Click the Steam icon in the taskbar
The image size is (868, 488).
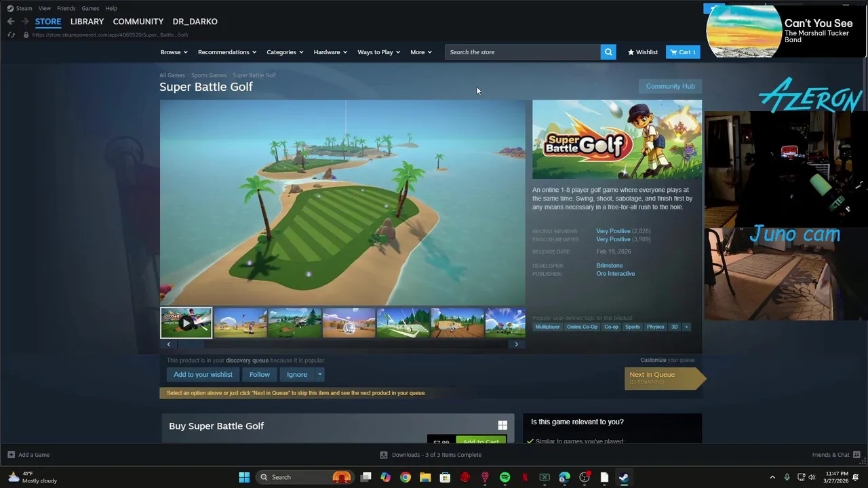[624, 477]
